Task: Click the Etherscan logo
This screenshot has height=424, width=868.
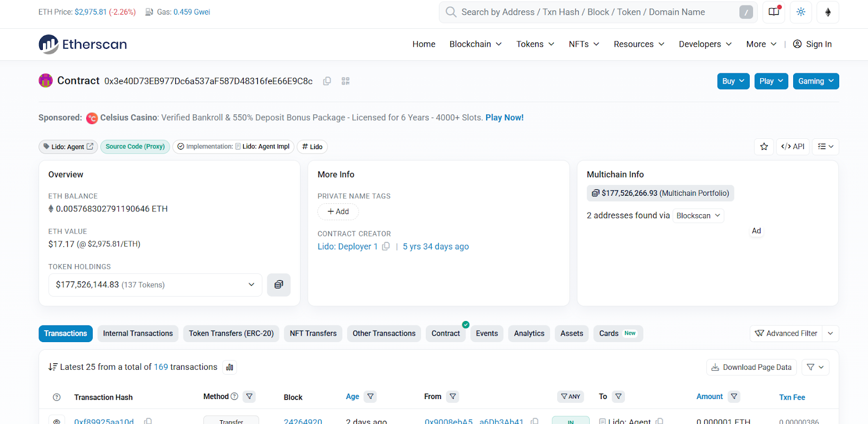Action: tap(82, 44)
